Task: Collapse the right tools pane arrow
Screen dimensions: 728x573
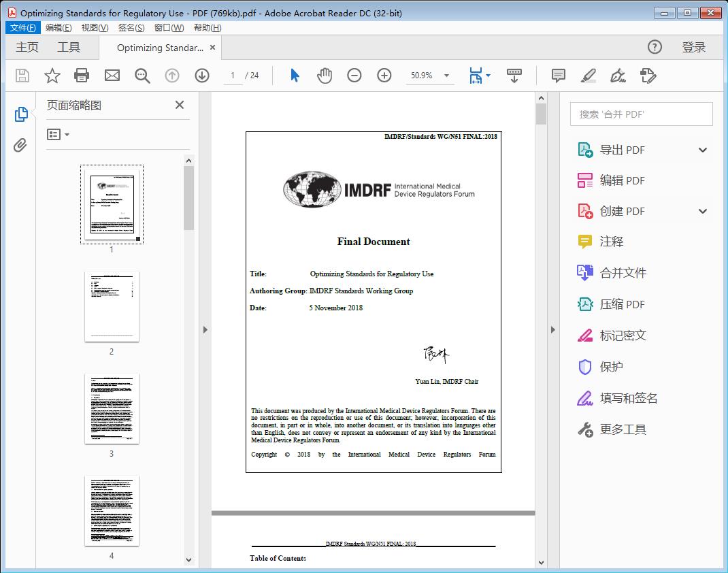Action: coord(552,329)
